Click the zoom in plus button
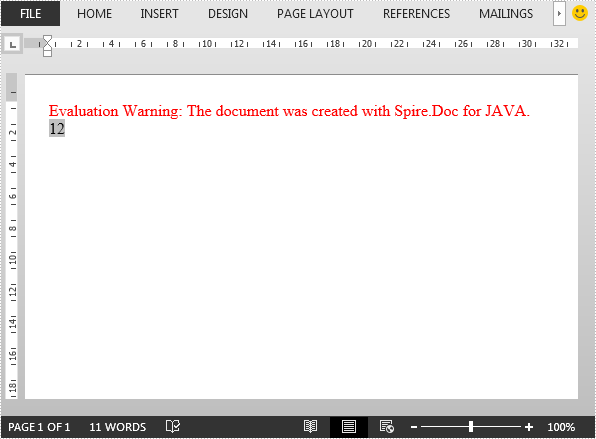This screenshot has width=596, height=439. [x=529, y=427]
